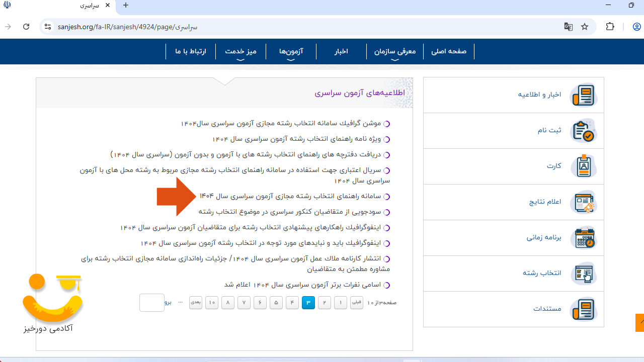
Task: Switch to the اخبار navigation menu item
Action: coord(341,51)
